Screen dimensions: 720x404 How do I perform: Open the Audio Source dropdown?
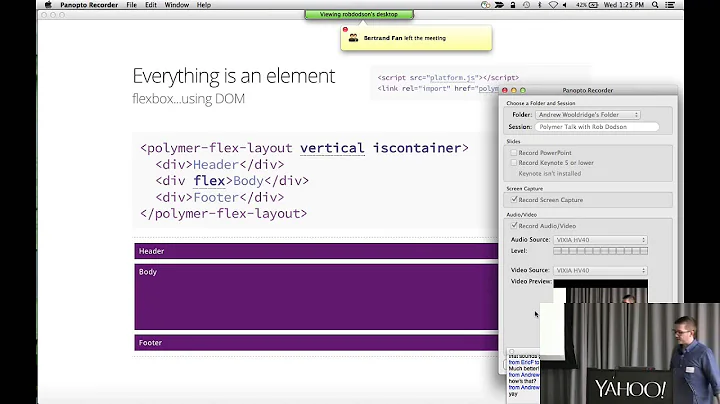(600, 240)
